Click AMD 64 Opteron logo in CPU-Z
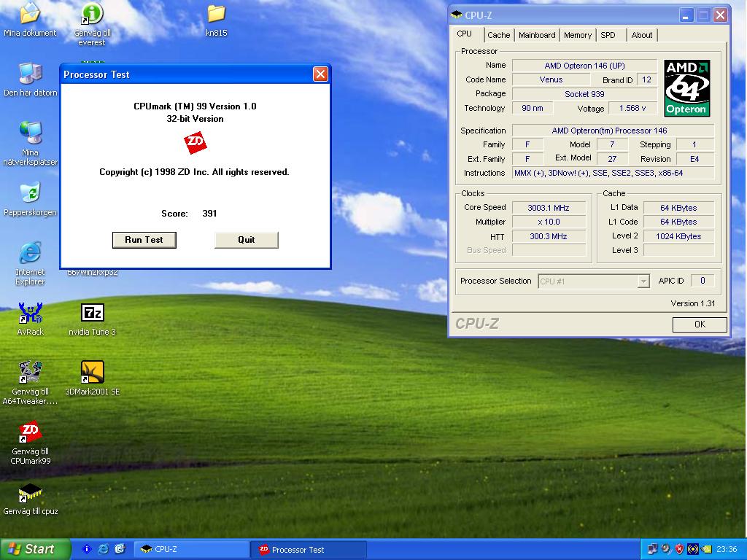The image size is (747, 560). [687, 88]
